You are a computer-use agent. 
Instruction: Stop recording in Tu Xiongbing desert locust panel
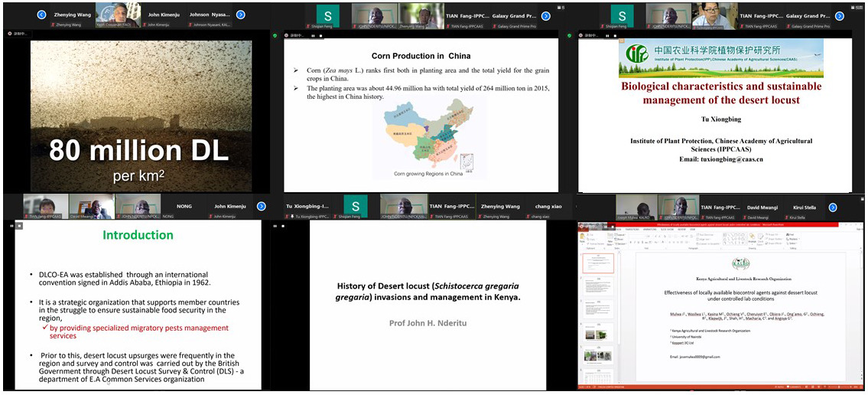pos(616,35)
